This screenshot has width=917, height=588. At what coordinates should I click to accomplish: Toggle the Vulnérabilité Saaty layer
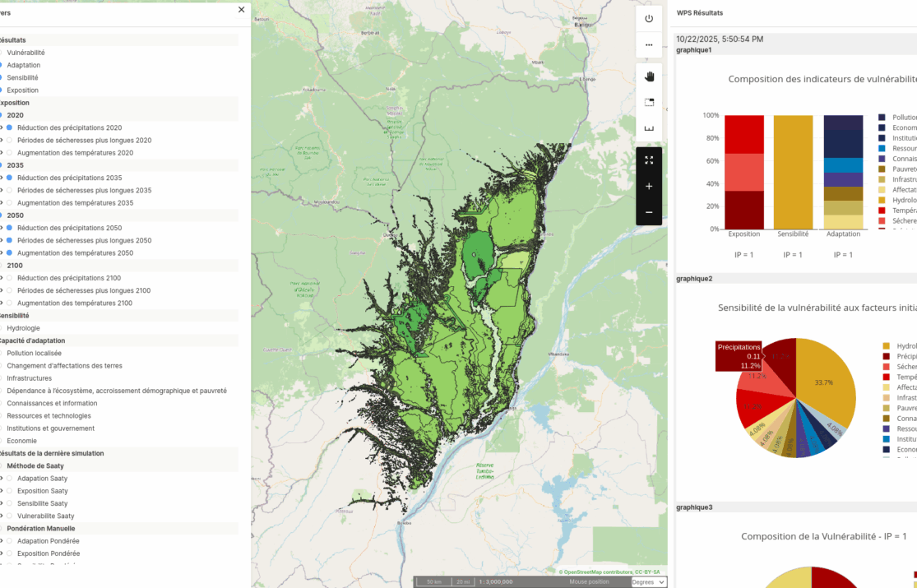coord(10,516)
